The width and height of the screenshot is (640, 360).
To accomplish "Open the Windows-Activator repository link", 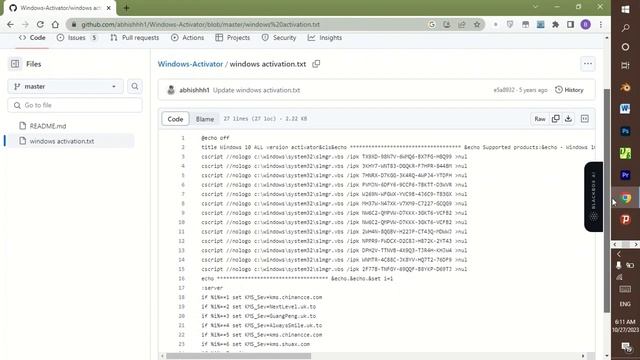I will click(x=190, y=64).
